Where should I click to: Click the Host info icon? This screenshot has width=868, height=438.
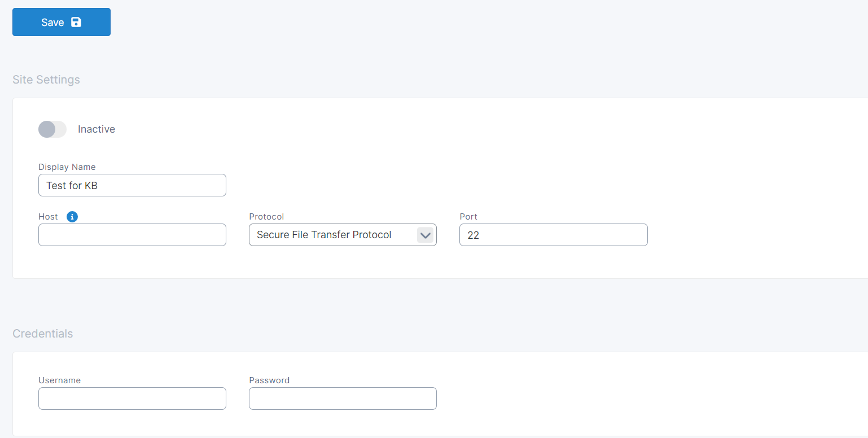(72, 217)
